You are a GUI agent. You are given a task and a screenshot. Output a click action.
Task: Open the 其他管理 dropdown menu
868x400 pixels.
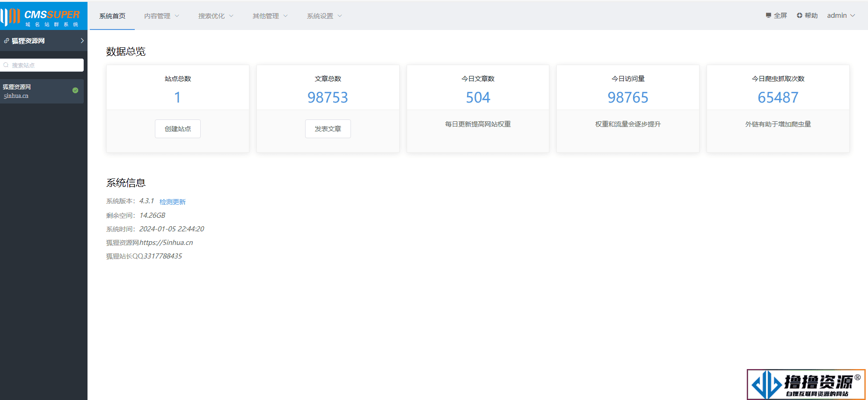(270, 16)
